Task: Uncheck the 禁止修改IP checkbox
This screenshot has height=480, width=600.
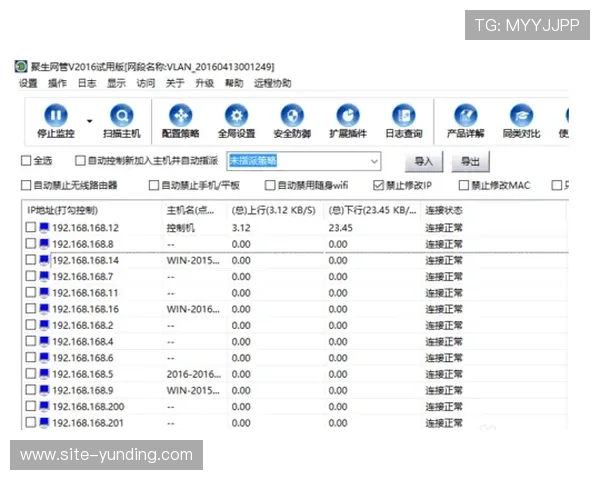Action: 378,185
